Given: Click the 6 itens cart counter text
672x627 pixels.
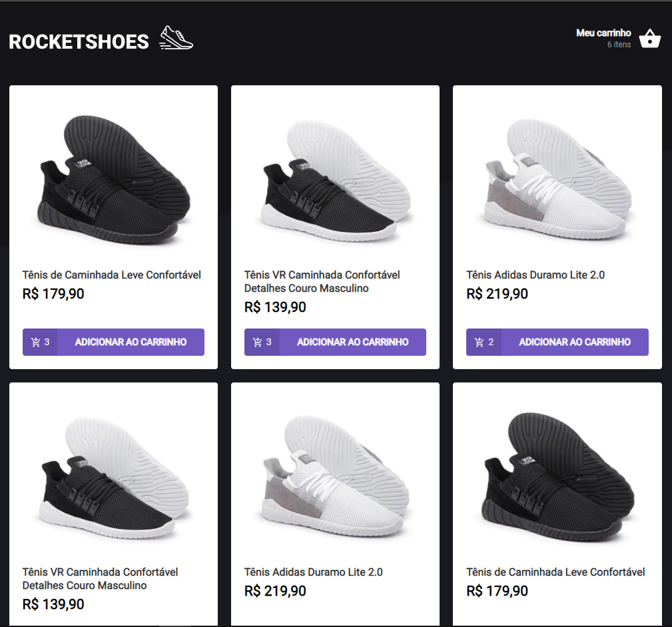Looking at the screenshot, I should [x=617, y=44].
